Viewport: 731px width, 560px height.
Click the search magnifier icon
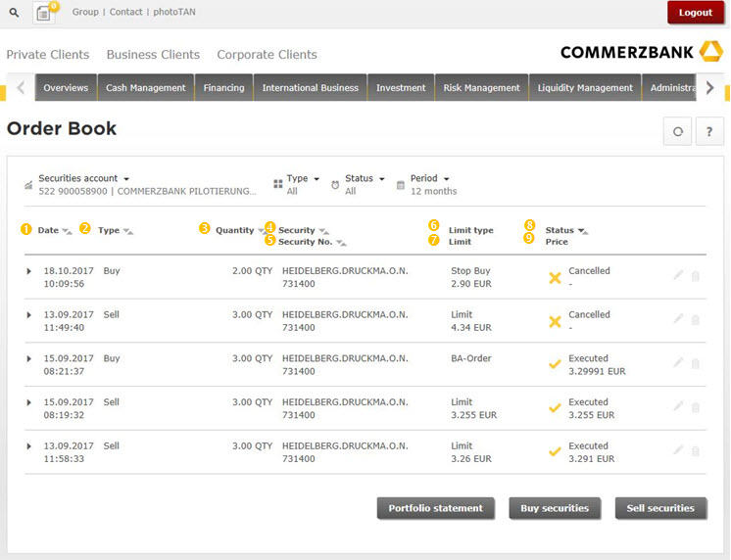[14, 13]
